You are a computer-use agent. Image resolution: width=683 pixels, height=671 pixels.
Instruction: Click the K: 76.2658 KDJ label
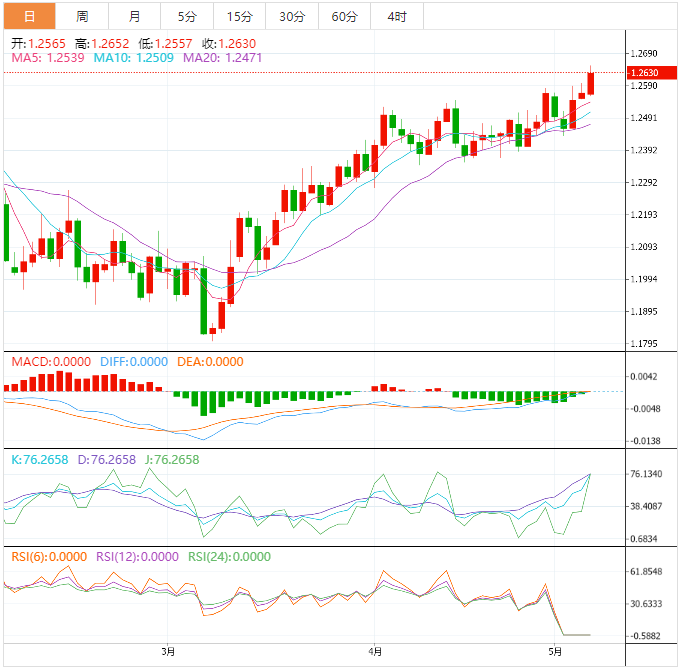coord(40,460)
